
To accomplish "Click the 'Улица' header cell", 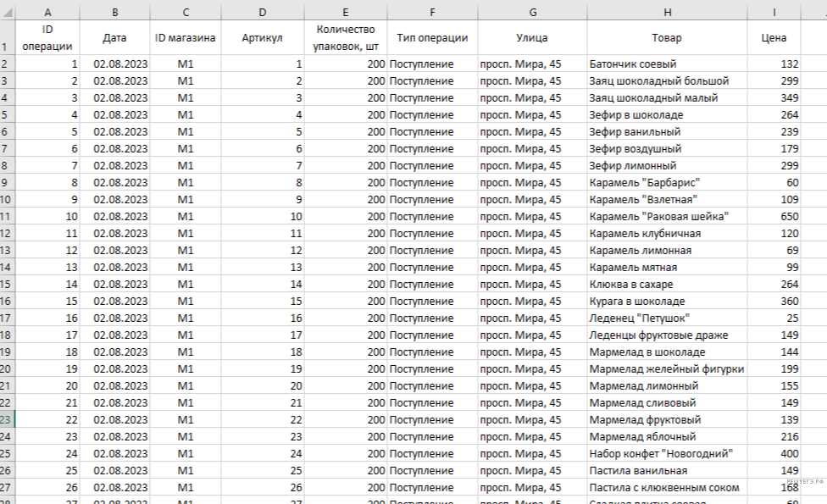I will click(x=531, y=38).
